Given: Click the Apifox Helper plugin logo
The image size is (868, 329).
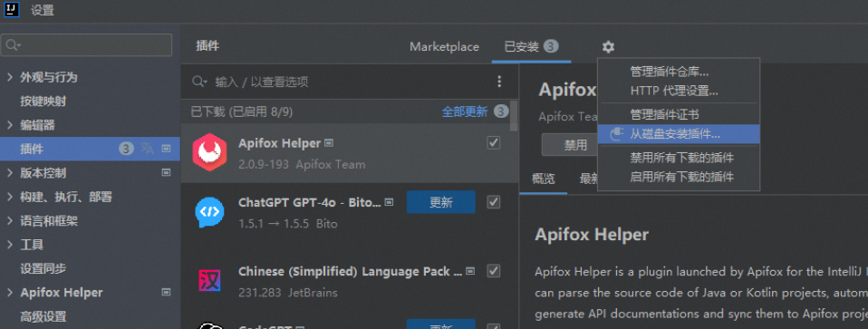Looking at the screenshot, I should coord(209,152).
